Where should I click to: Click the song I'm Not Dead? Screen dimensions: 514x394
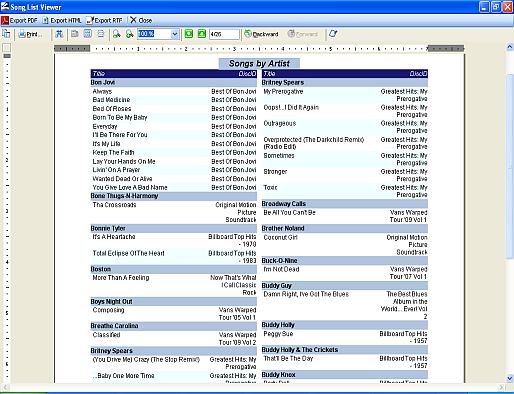point(281,269)
